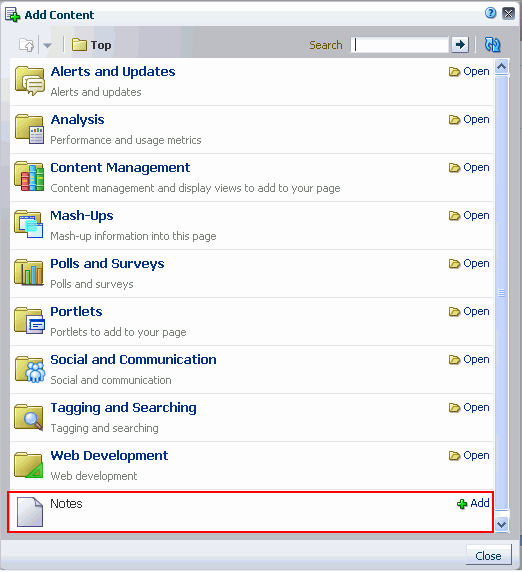Viewport: 522px width, 572px height.
Task: Click the Top folder breadcrumb
Action: pyautogui.click(x=92, y=45)
